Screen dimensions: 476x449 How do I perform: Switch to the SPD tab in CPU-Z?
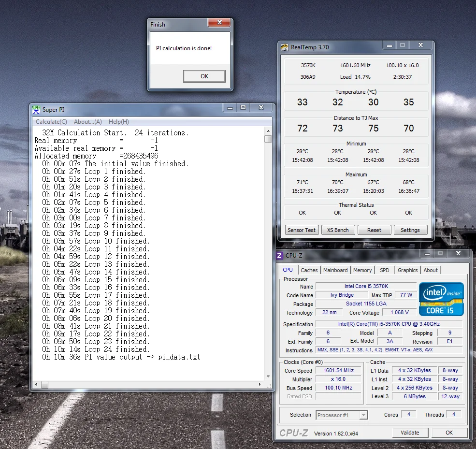tap(384, 270)
